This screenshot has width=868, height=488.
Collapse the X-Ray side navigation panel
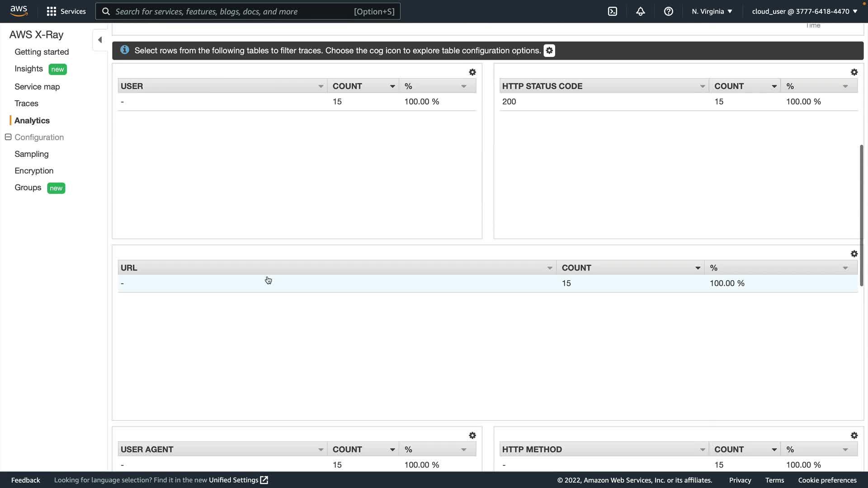point(100,40)
